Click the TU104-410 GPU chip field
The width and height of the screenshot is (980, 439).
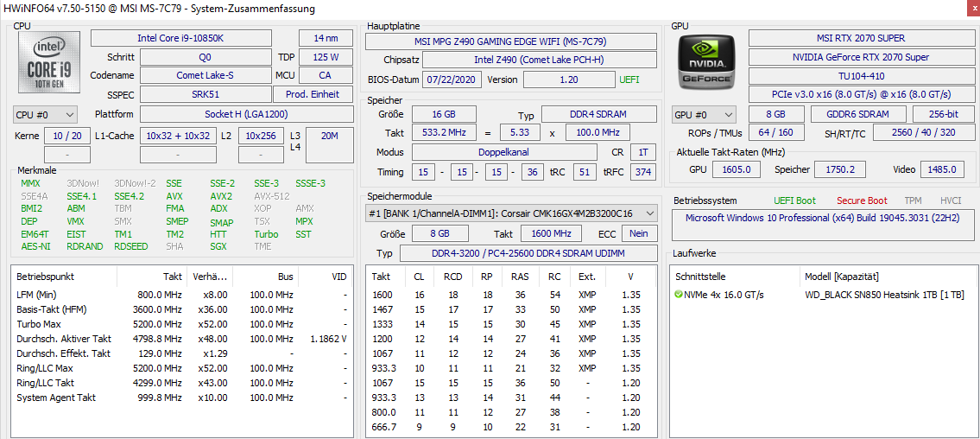coord(861,75)
